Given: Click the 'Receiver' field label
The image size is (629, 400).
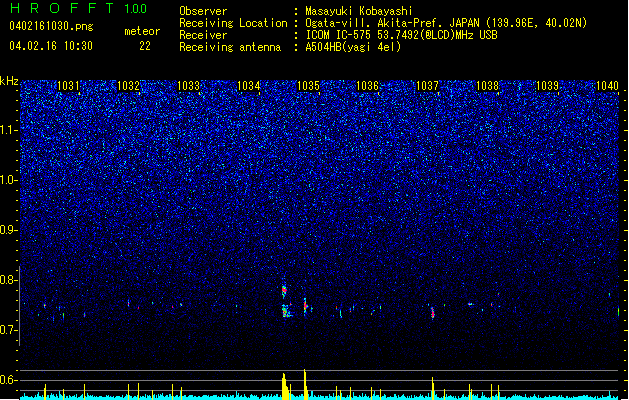Looking at the screenshot, I should click(203, 35).
